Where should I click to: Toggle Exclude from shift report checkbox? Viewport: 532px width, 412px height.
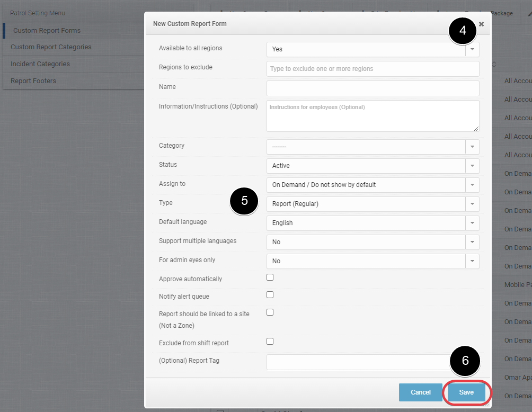270,342
